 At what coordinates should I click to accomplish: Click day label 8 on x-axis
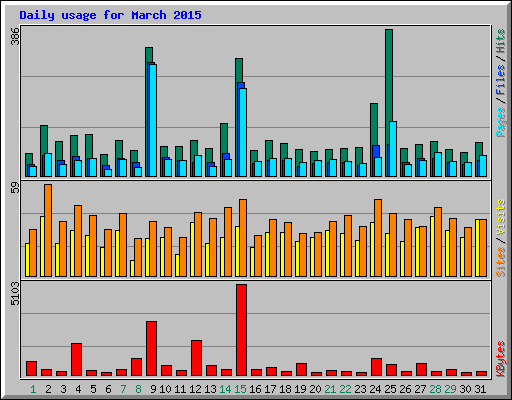(x=138, y=389)
